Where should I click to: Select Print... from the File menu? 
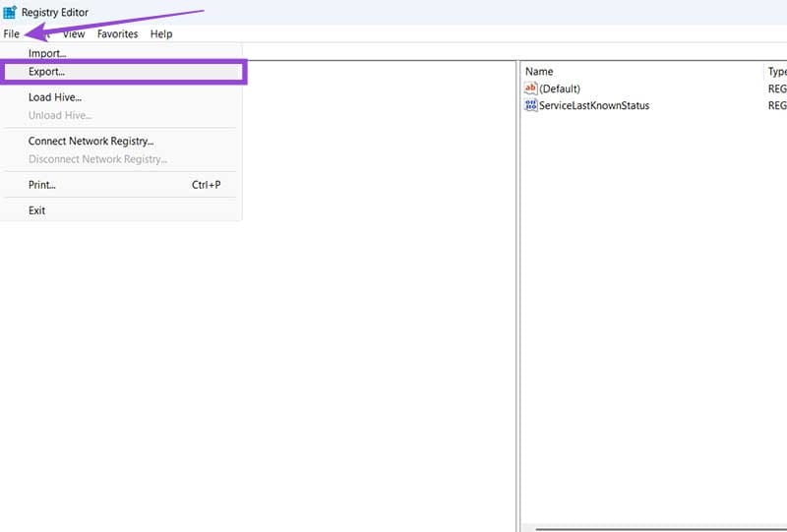pos(42,185)
